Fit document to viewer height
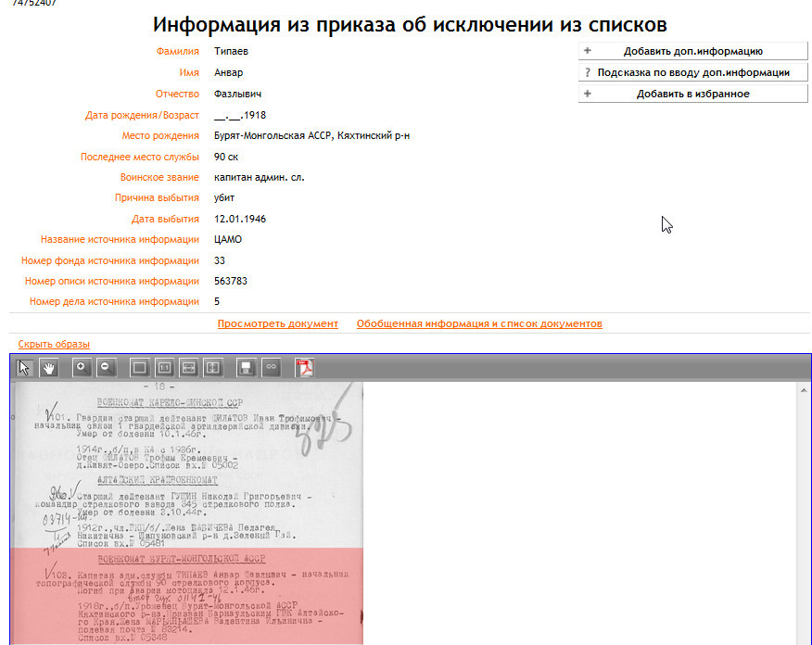The image size is (812, 645). tap(212, 368)
